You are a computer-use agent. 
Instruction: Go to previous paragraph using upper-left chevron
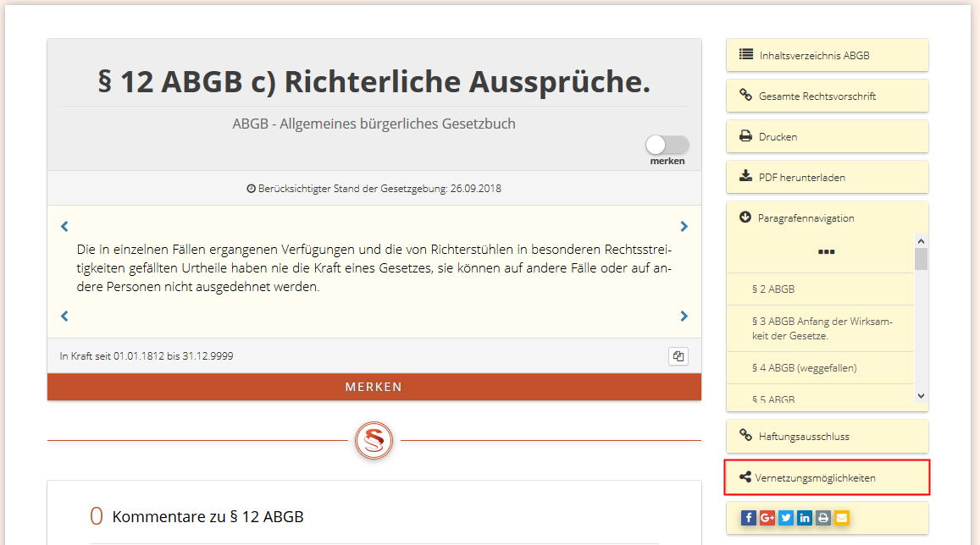click(x=64, y=227)
